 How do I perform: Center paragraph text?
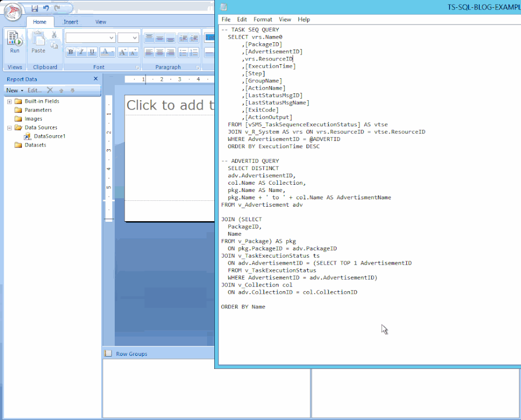pyautogui.click(x=160, y=52)
